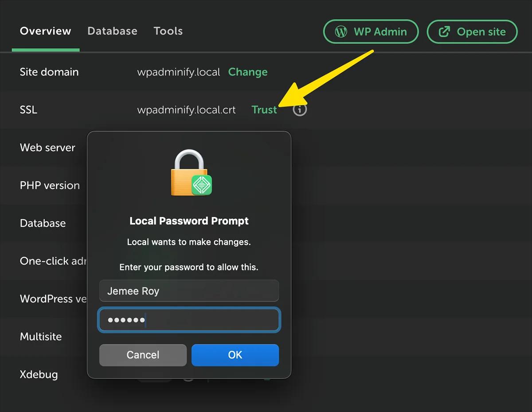The width and height of the screenshot is (532, 412).
Task: Select the Database tab
Action: pyautogui.click(x=112, y=31)
